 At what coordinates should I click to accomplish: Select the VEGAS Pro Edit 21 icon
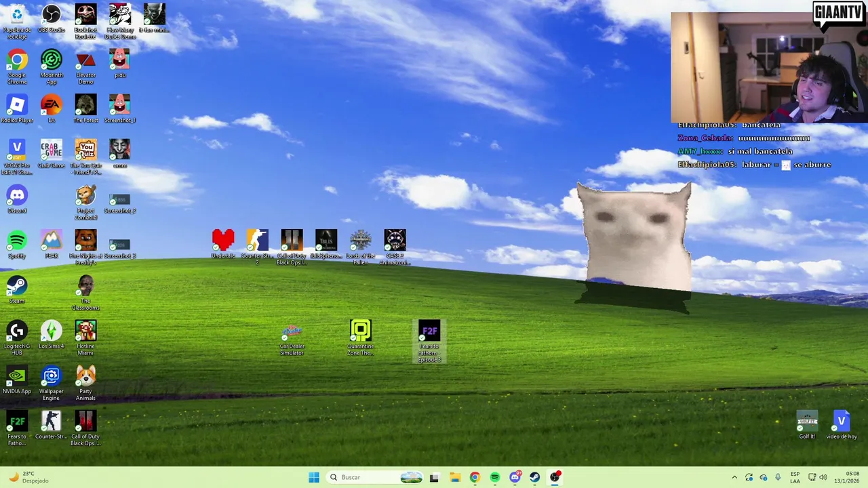(x=17, y=157)
